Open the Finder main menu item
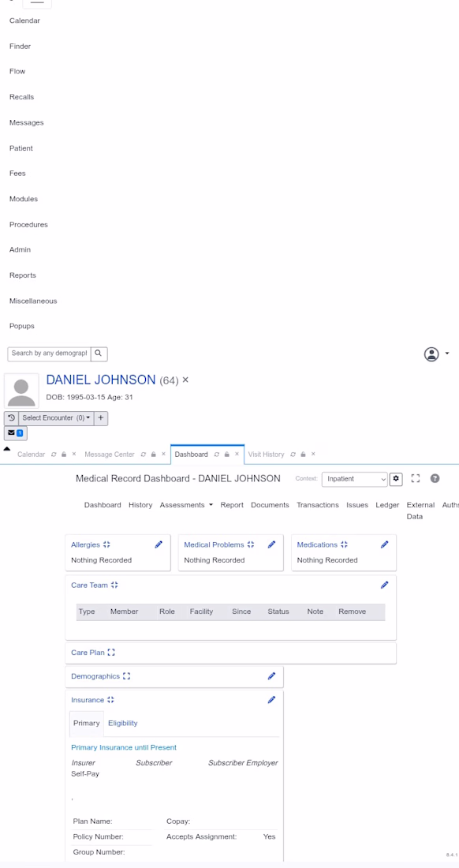This screenshot has height=868, width=459. click(20, 47)
